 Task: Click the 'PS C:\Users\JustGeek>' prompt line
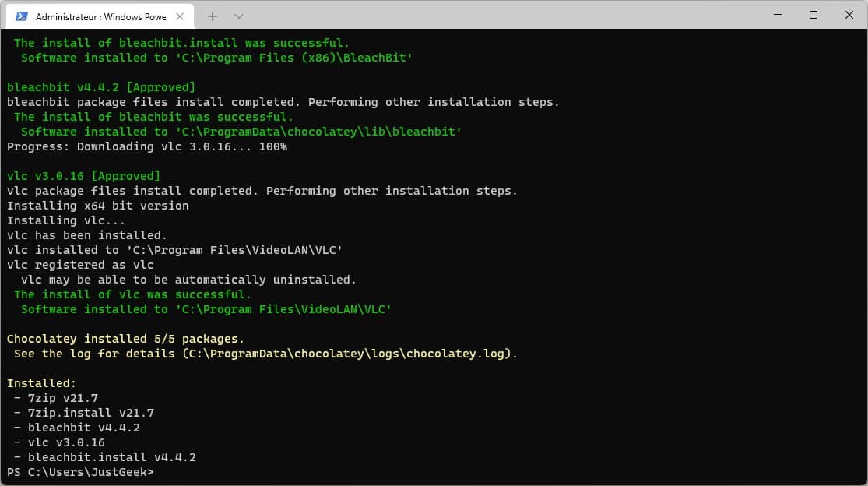click(x=80, y=472)
